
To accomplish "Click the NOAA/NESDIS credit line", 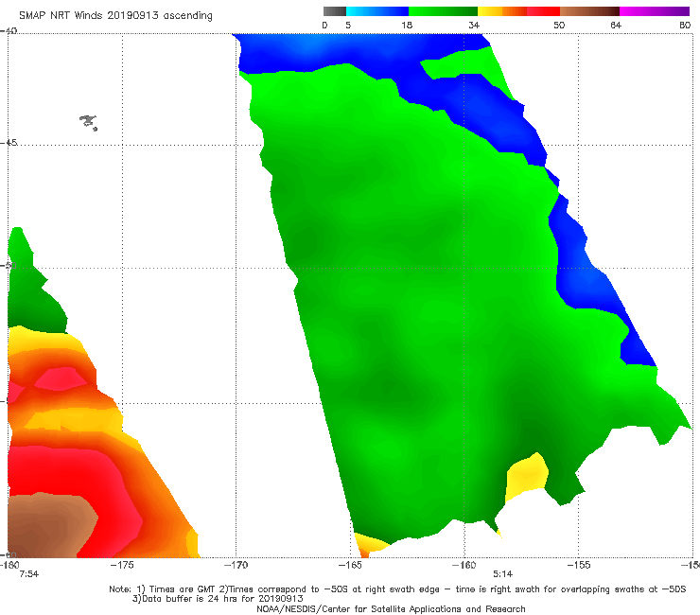I will tap(391, 609).
